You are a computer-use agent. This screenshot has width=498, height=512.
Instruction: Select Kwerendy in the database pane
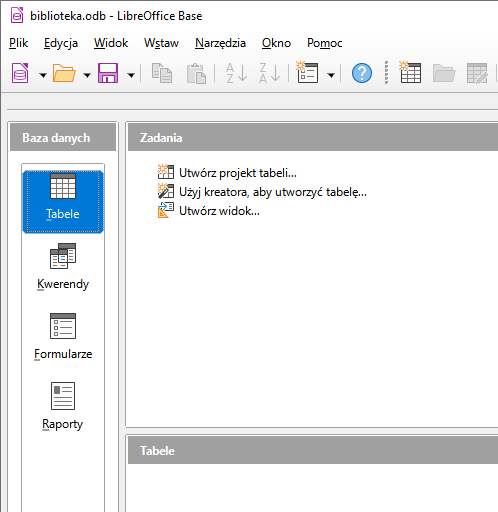[63, 267]
